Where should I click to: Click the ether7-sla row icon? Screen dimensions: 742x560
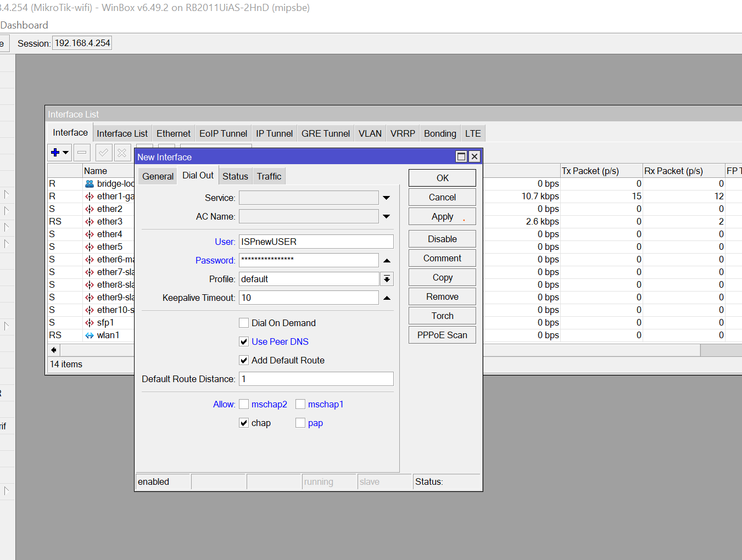90,272
